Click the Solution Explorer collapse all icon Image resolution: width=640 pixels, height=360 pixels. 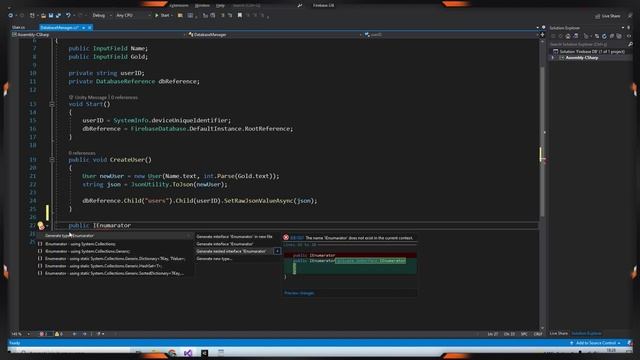point(612,36)
